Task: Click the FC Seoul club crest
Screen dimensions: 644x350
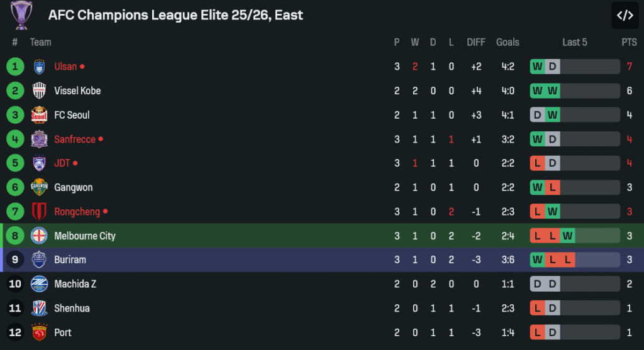Action: click(39, 115)
